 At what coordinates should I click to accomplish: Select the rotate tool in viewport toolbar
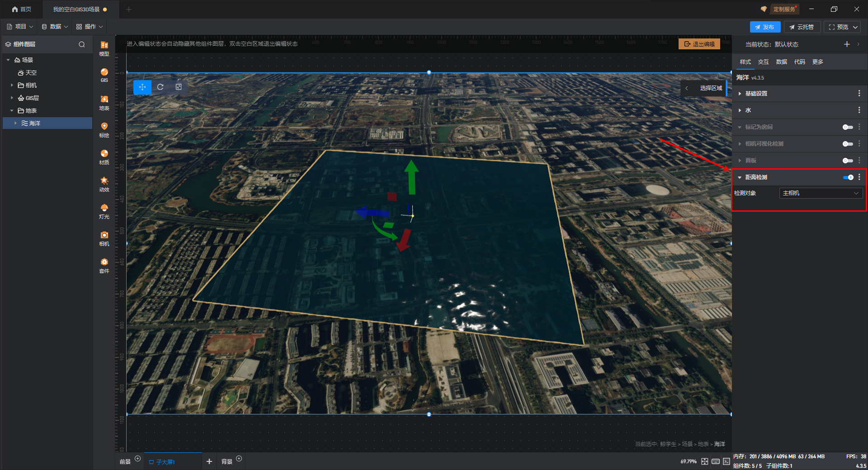(x=160, y=87)
